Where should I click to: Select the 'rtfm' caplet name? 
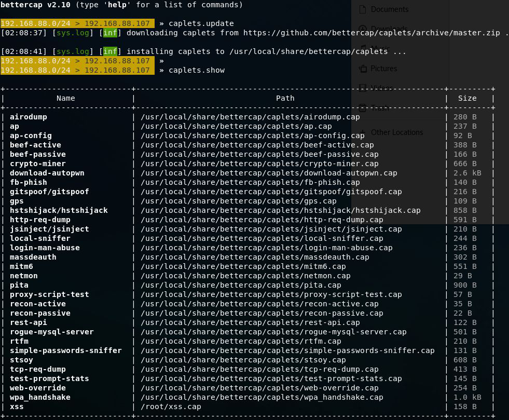[19, 342]
